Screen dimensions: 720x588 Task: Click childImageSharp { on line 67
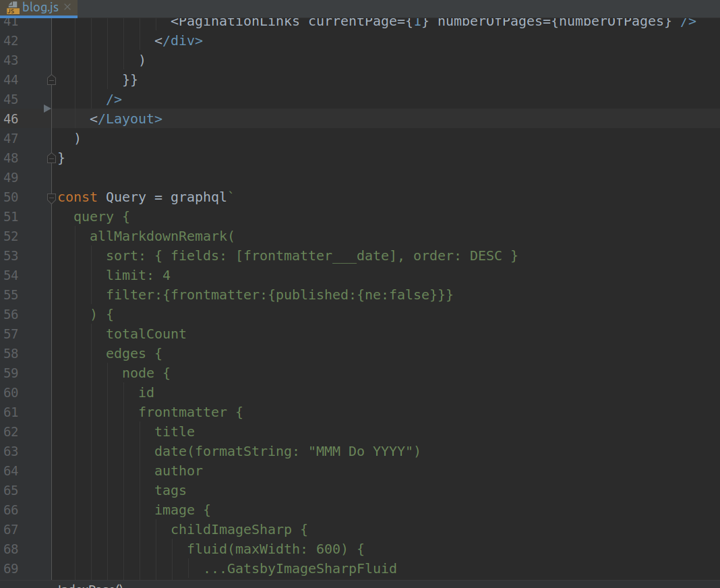pyautogui.click(x=239, y=529)
